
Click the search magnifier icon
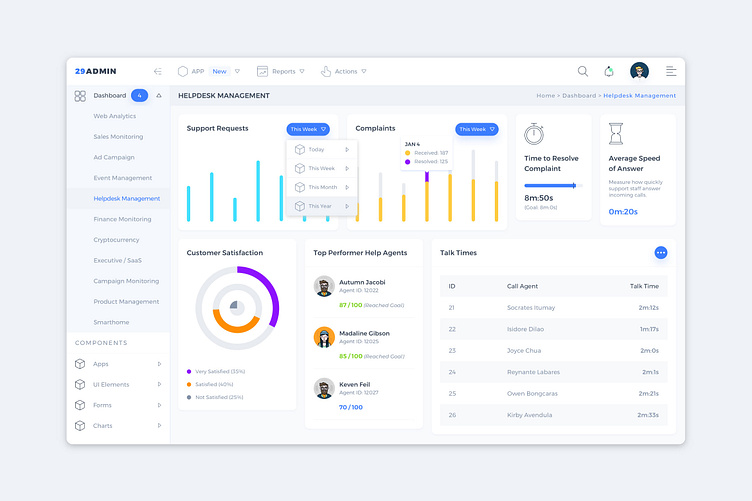click(x=583, y=71)
